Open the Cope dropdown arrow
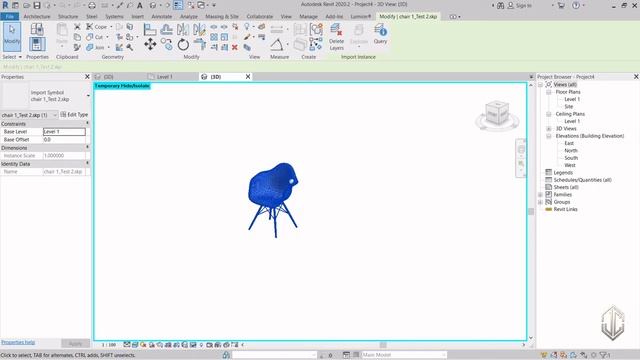640x360 pixels. [x=111, y=27]
